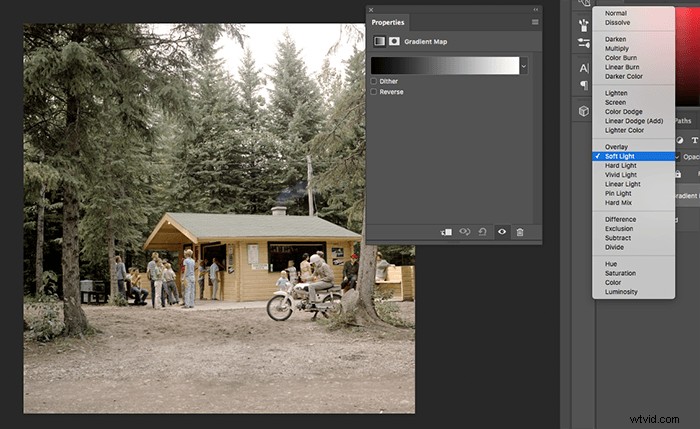Choose Exclusion blend mode

[633, 229]
